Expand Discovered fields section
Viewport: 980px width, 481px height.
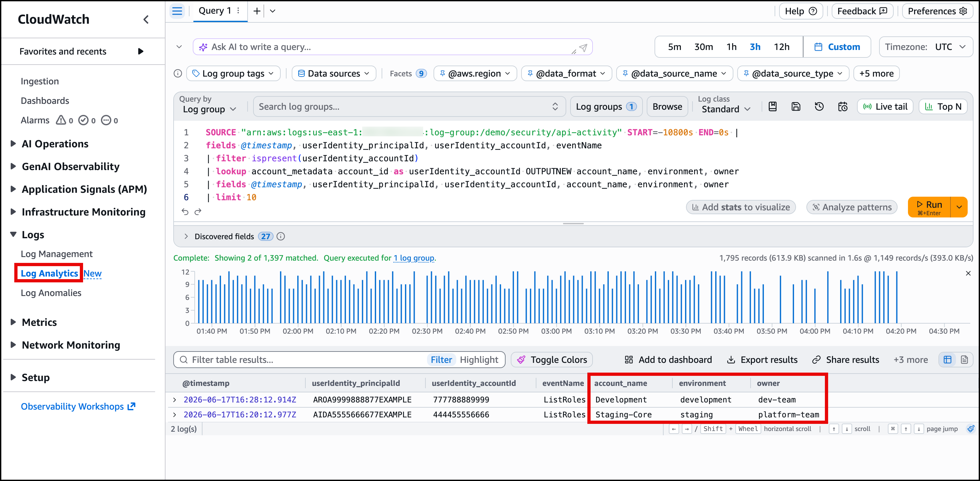click(186, 236)
